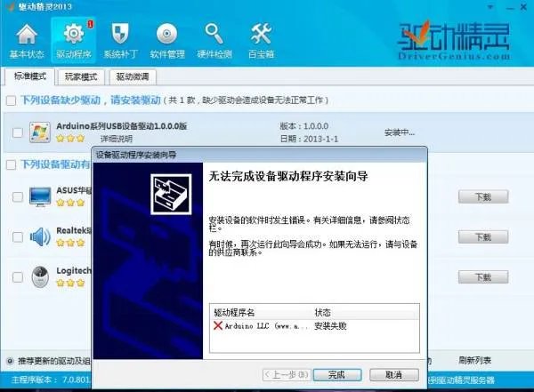Switch to 玩家模式 tab
The height and width of the screenshot is (392, 534).
pyautogui.click(x=81, y=77)
